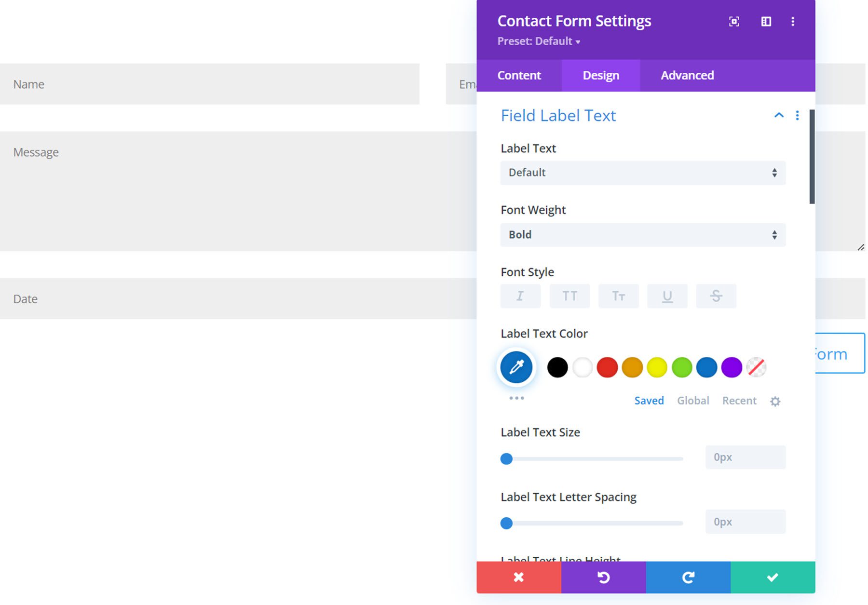Open the Font Weight dropdown
Viewport: 868px width, 605px height.
[643, 235]
